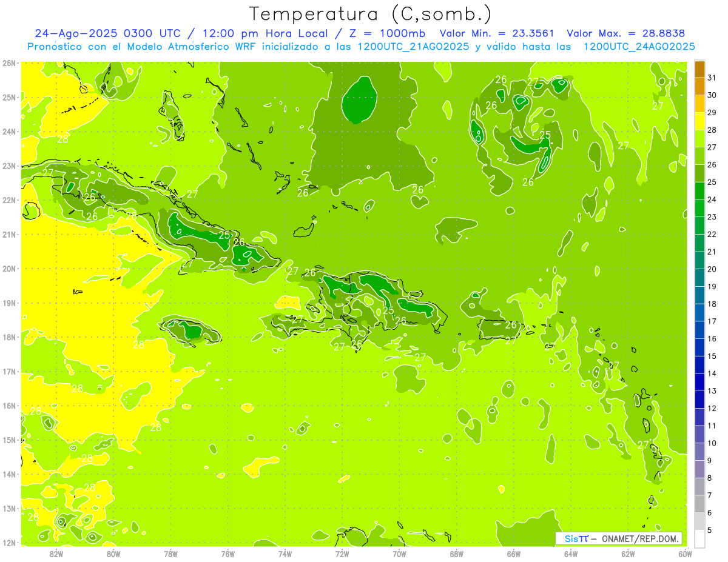Click the color scale label 24
The height and width of the screenshot is (562, 728).
[x=712, y=199]
